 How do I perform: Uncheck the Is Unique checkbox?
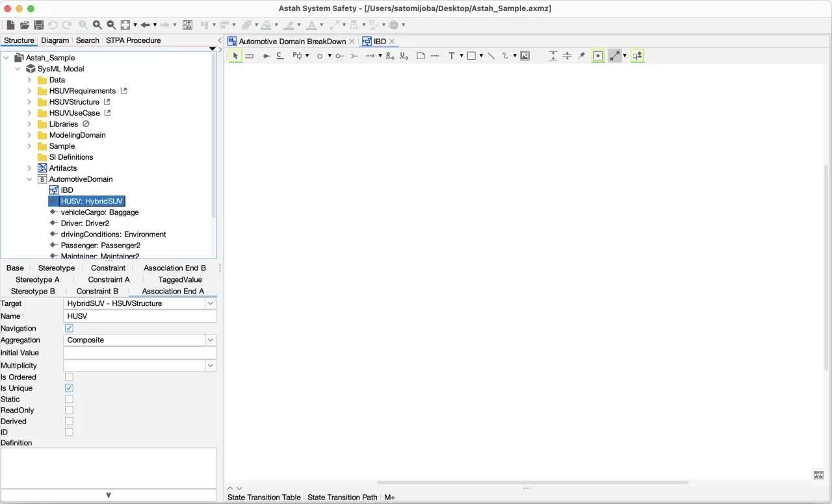coord(69,388)
